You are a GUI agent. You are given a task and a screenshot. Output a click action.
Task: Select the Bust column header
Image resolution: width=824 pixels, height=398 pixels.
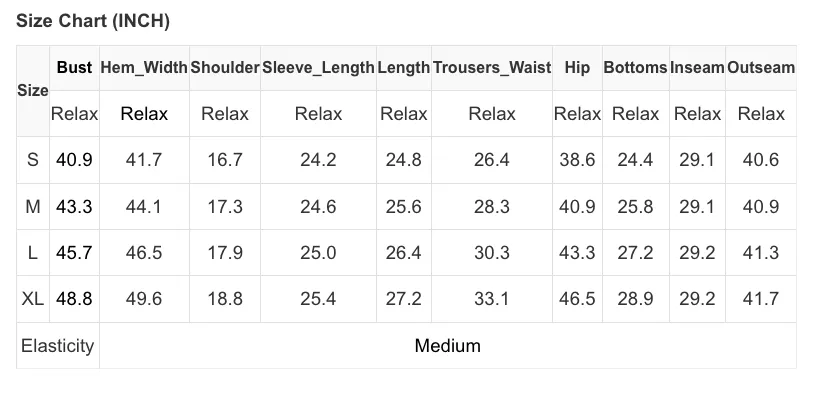click(74, 67)
